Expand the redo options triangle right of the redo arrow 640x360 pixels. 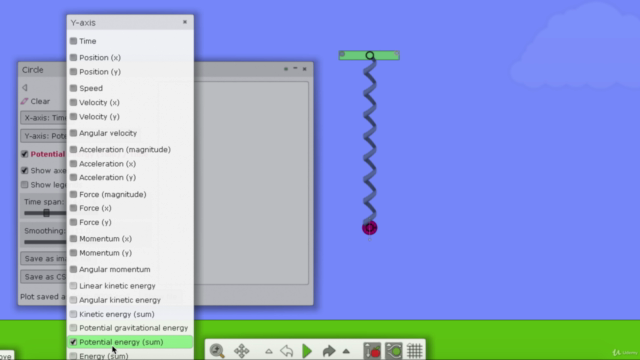pos(346,351)
